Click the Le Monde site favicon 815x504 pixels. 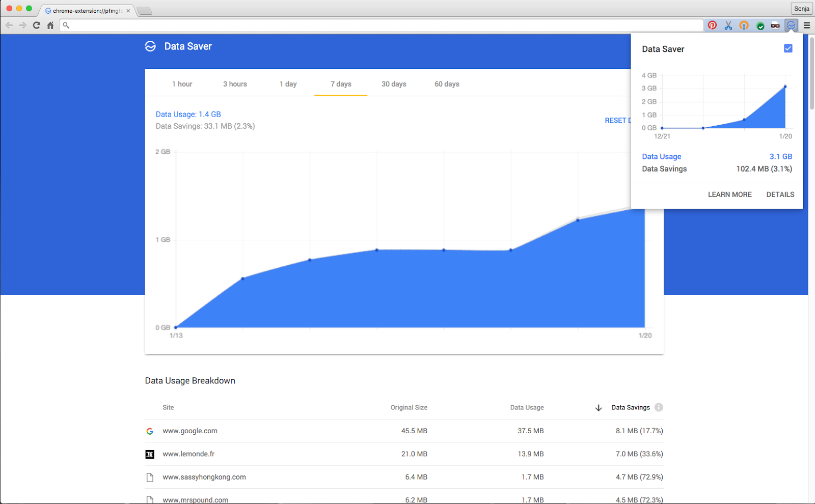pyautogui.click(x=150, y=454)
